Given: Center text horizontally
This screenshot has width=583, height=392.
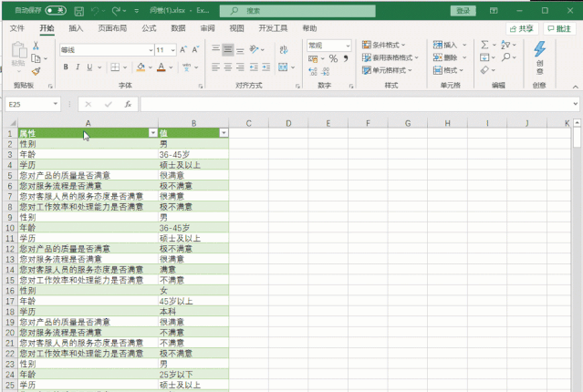Looking at the screenshot, I should 228,67.
